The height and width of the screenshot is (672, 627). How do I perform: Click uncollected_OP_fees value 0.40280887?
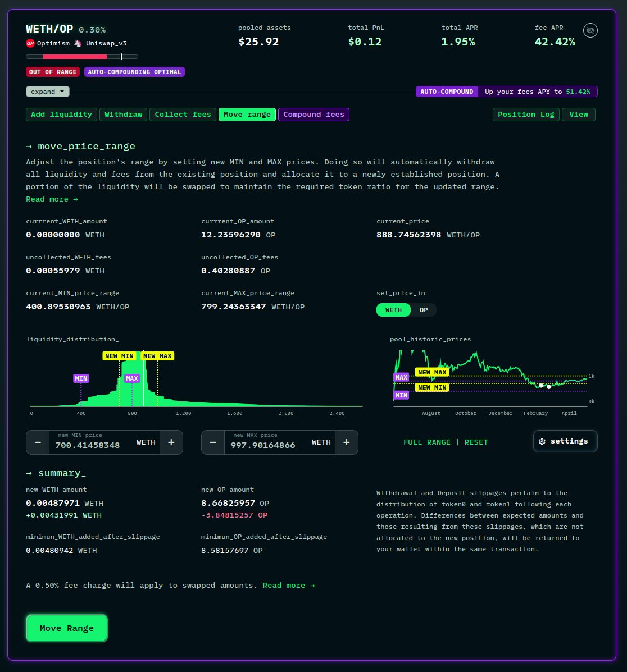click(228, 271)
